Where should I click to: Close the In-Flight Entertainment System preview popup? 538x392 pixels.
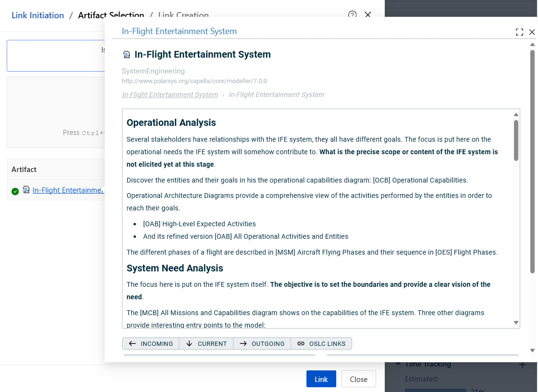tap(532, 32)
